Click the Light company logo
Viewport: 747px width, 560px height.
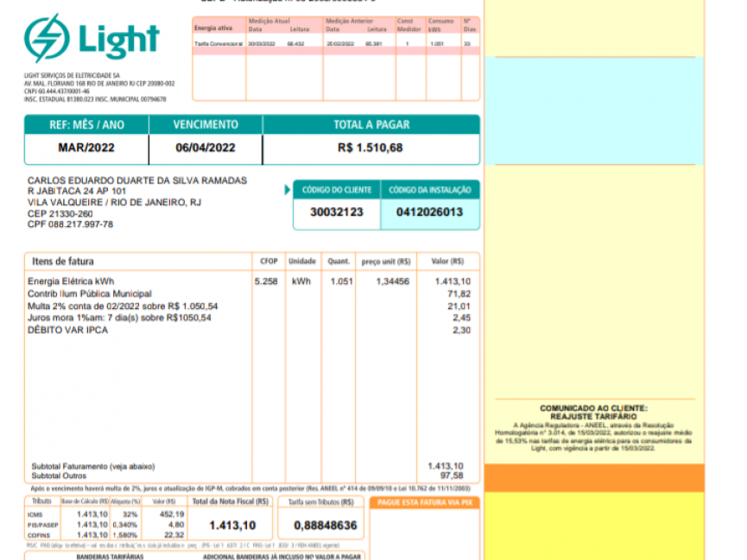click(92, 39)
